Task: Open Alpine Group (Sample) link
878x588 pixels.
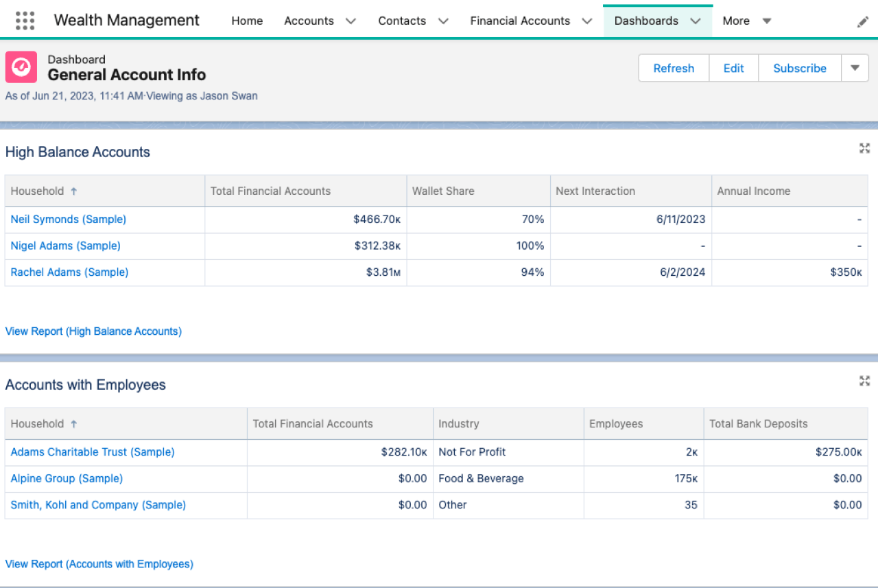Action: 67,478
